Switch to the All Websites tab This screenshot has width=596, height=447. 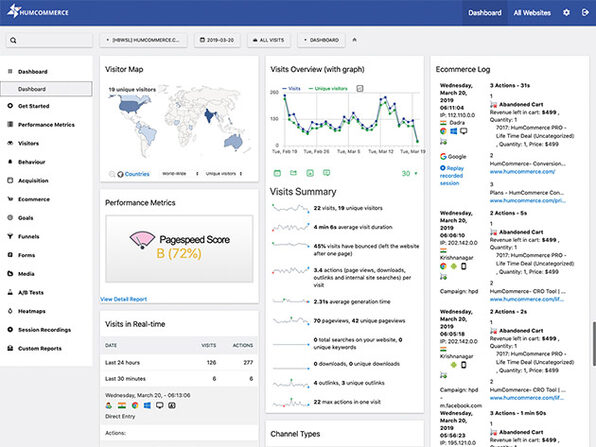(532, 13)
